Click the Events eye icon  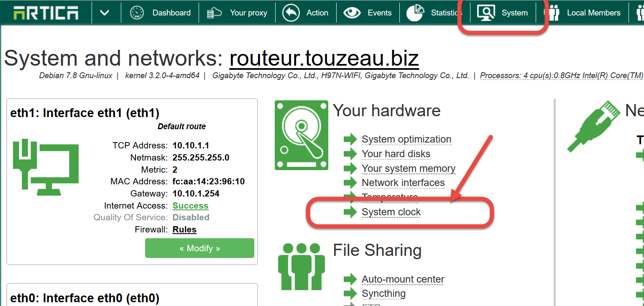click(352, 13)
